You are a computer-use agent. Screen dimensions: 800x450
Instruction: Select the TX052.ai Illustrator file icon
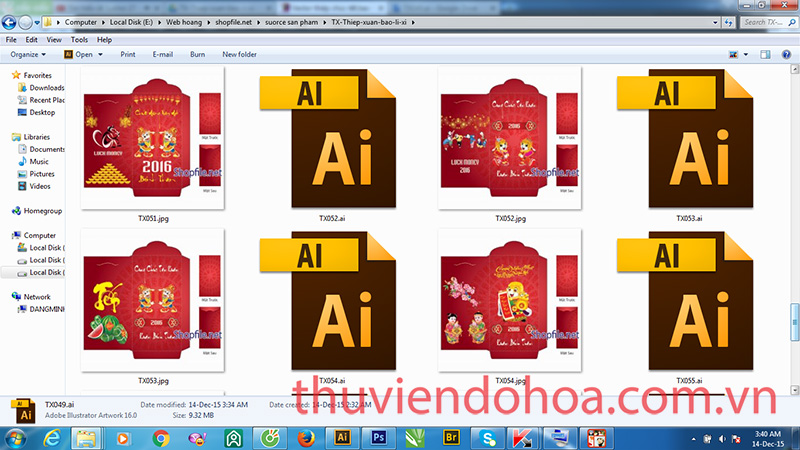tap(328, 138)
